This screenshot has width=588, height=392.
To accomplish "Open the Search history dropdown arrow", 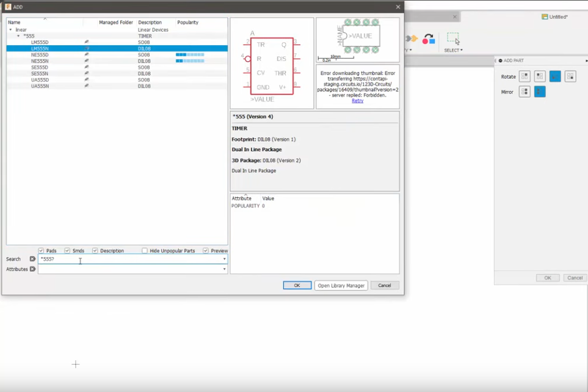I will [223, 259].
